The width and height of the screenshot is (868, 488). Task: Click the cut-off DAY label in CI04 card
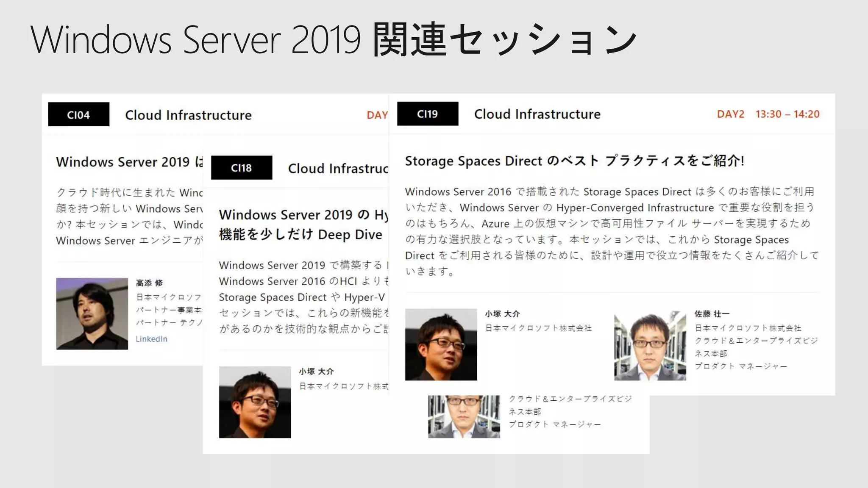coord(377,115)
